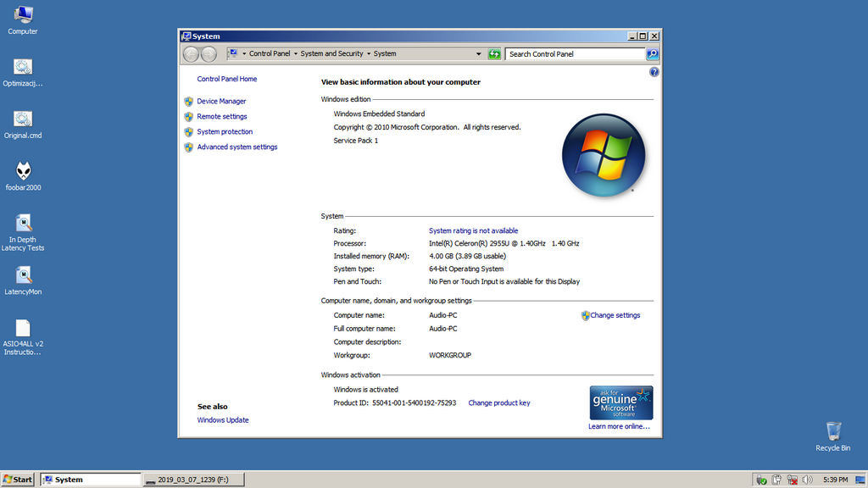Click the shield icon beside Device Manager
This screenshot has height=488, width=868.
click(189, 102)
